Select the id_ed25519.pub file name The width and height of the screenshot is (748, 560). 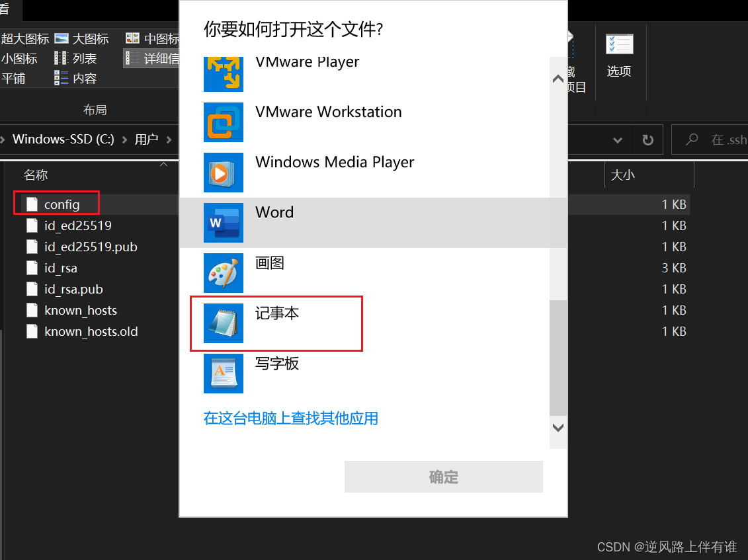(91, 247)
